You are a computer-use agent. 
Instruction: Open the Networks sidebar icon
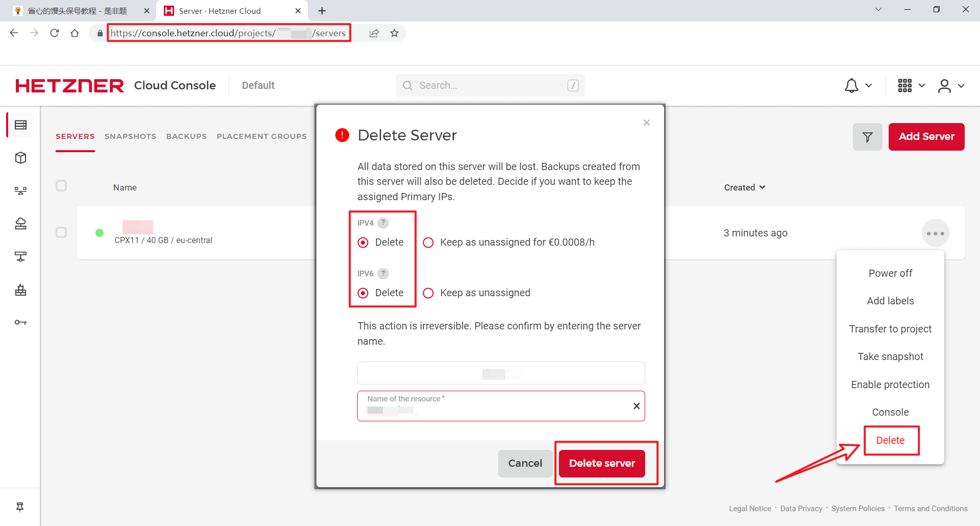(21, 256)
